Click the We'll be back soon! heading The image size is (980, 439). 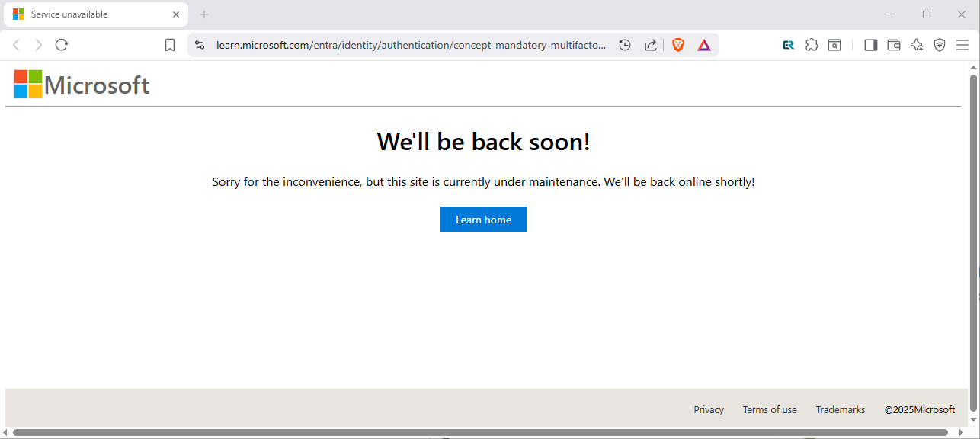click(483, 142)
